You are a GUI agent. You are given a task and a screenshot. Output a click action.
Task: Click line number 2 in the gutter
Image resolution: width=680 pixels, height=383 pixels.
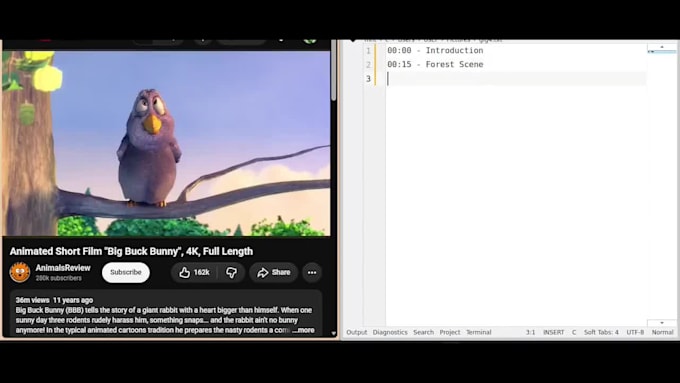click(368, 65)
